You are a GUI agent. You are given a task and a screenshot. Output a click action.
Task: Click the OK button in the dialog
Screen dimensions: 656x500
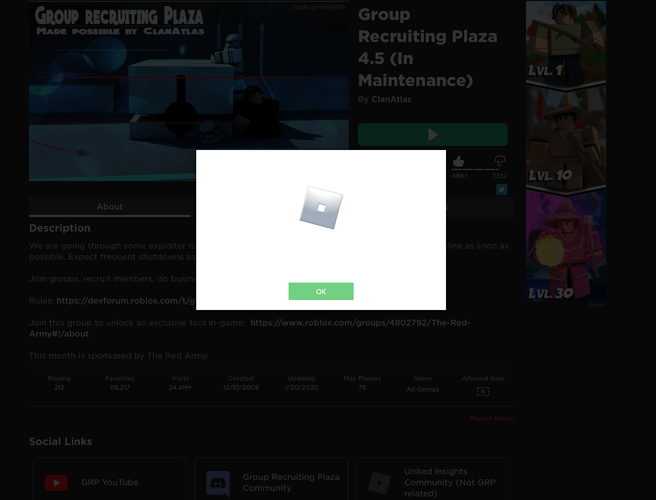click(321, 291)
